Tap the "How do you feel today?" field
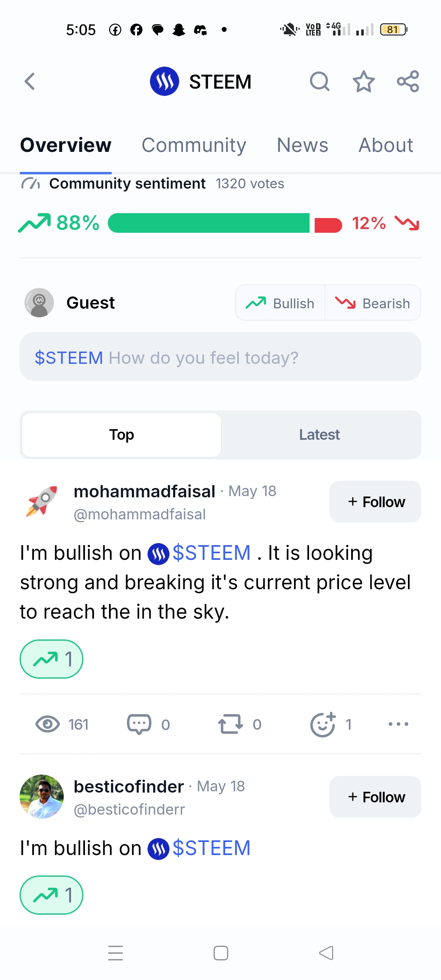The height and width of the screenshot is (980, 441). click(220, 357)
